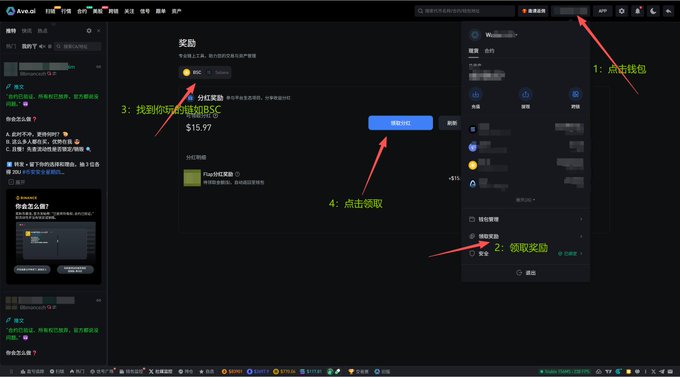
Task: Select the yellow BNB token row icon
Action: pyautogui.click(x=473, y=165)
